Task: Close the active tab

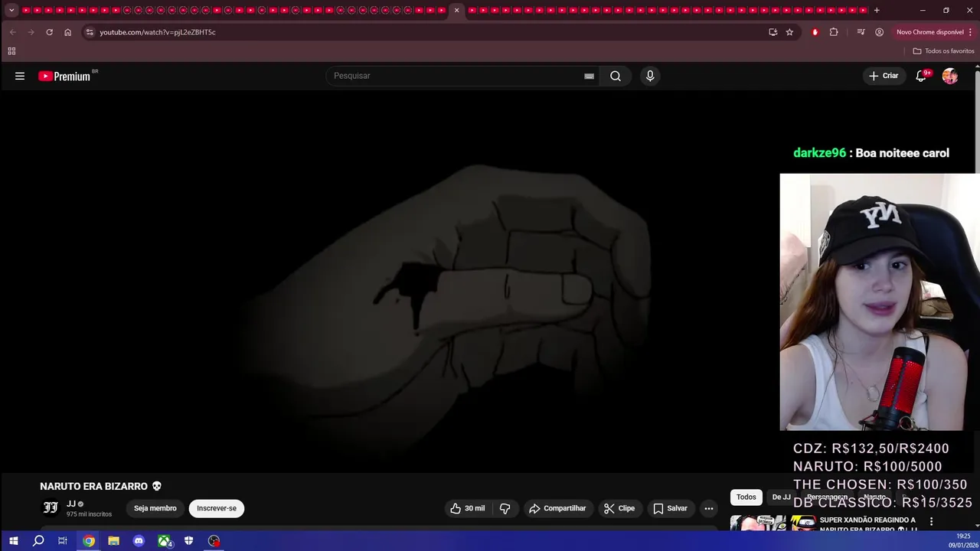Action: point(457,10)
